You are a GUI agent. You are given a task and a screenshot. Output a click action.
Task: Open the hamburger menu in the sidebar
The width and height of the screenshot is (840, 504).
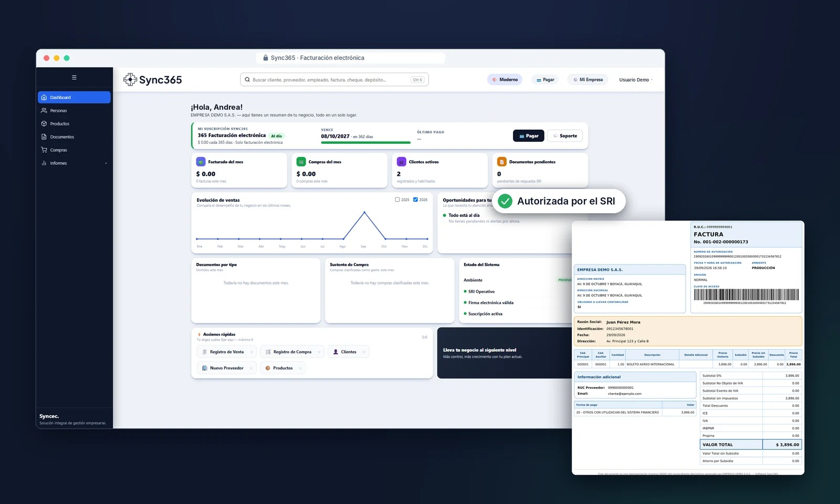74,77
